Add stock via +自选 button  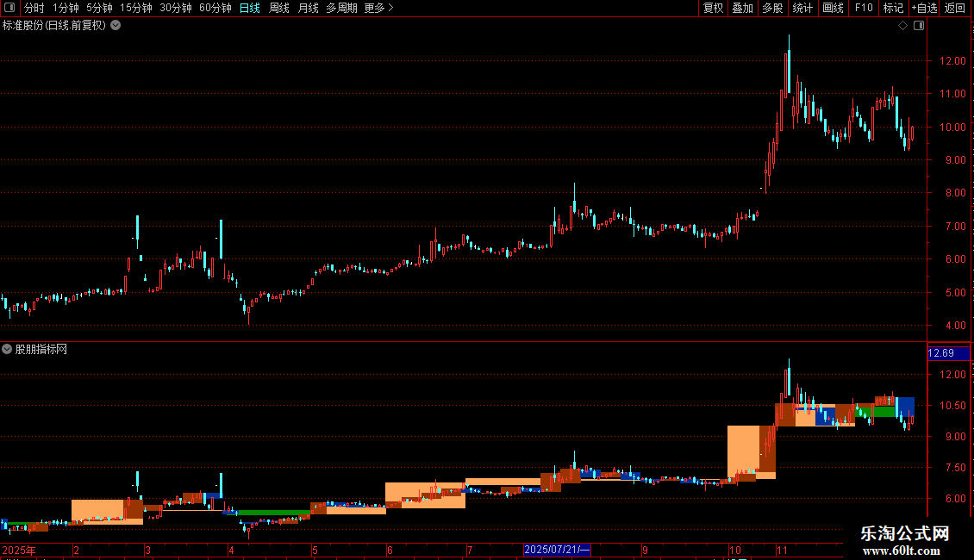[924, 8]
